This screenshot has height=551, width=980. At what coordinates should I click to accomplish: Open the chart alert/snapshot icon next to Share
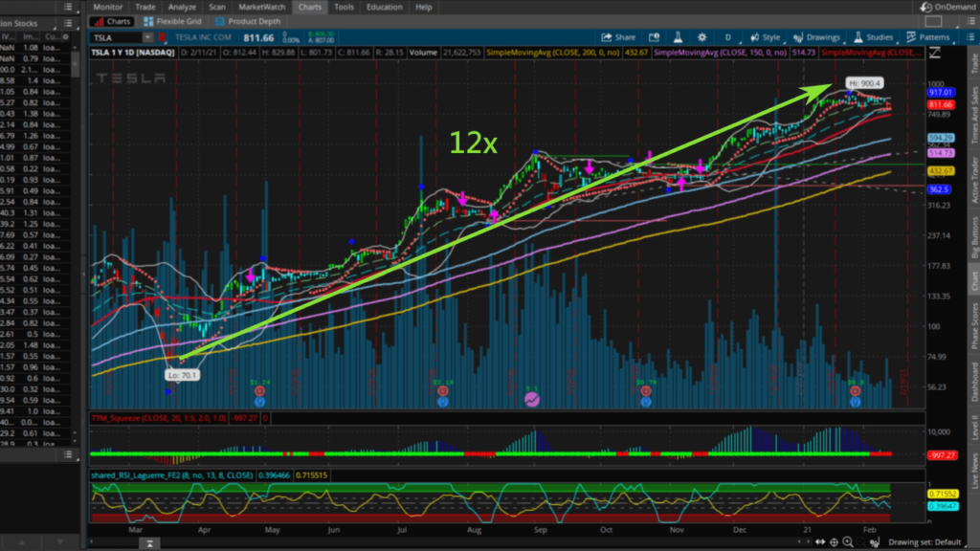654,37
